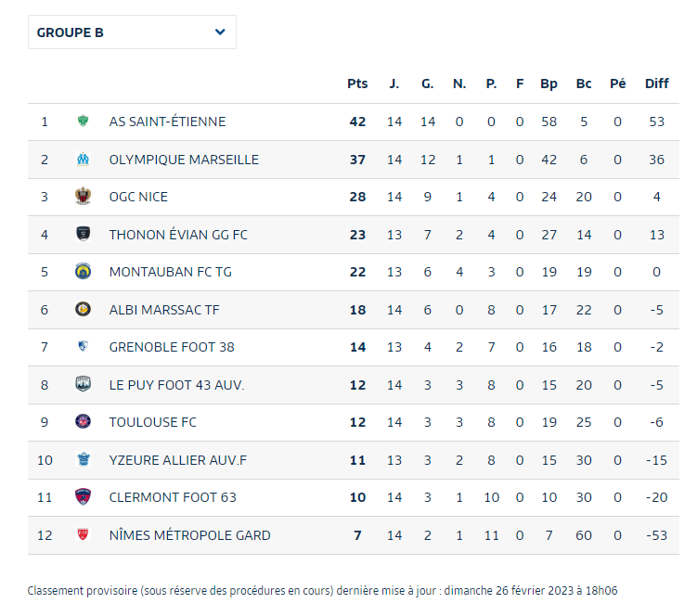
Task: Click the Albi Marssac TF crest
Action: (83, 310)
